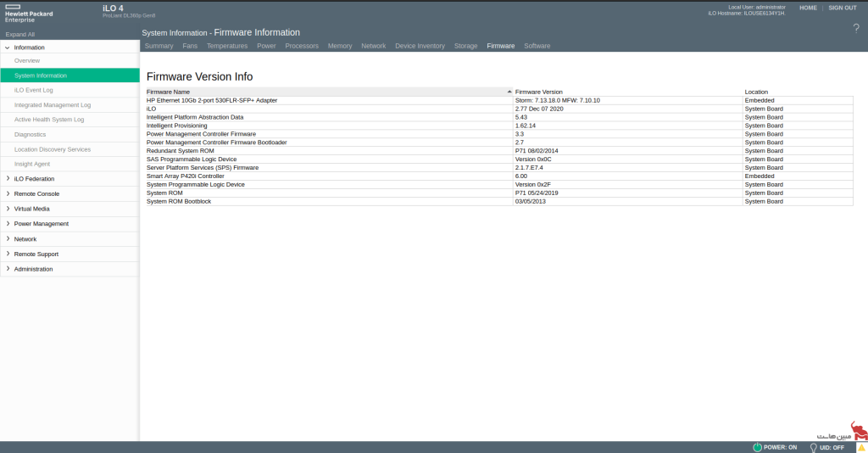Click Server Platform Services (SPS) Firmware row
868x453 pixels.
499,168
